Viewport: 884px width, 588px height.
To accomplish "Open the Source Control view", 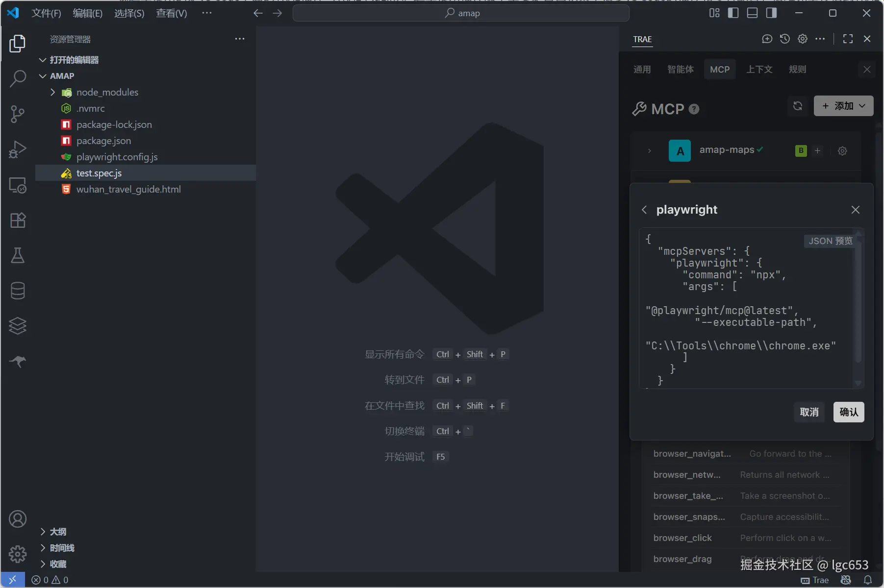I will 18,114.
